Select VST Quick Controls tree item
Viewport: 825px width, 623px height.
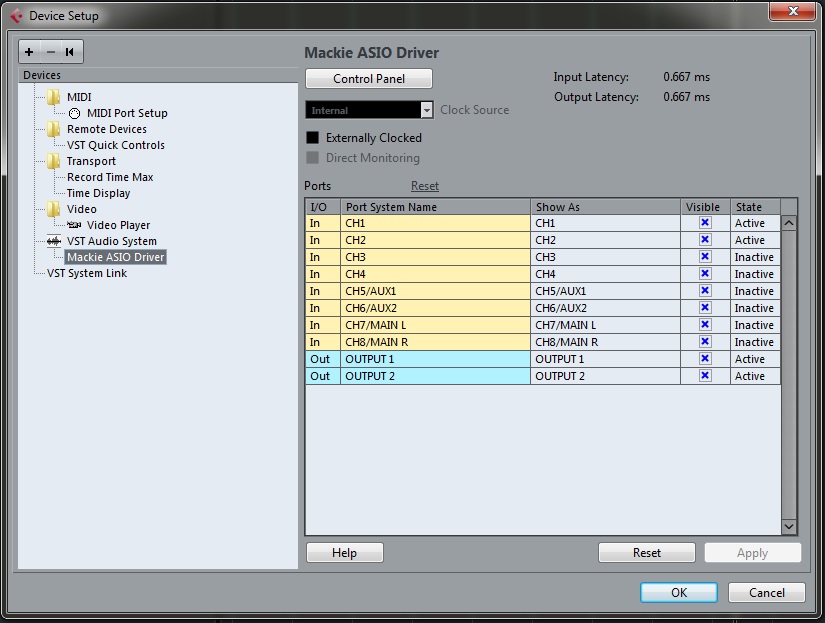click(x=116, y=145)
